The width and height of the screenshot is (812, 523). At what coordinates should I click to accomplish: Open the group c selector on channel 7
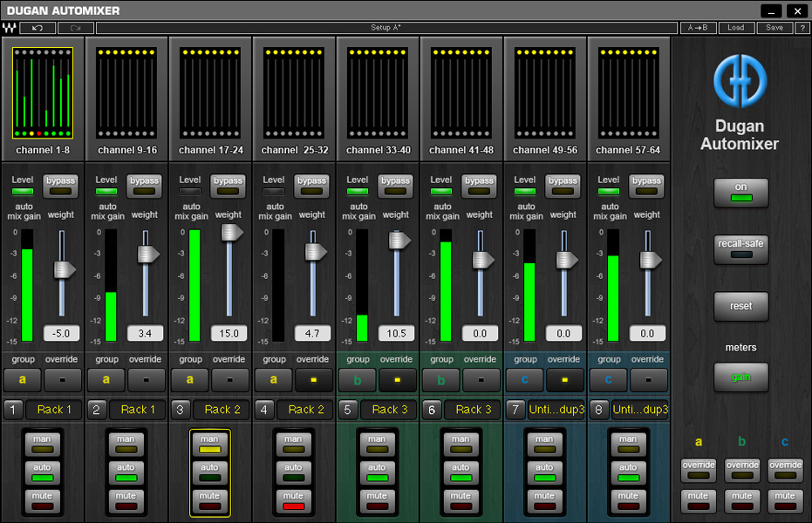click(x=524, y=380)
